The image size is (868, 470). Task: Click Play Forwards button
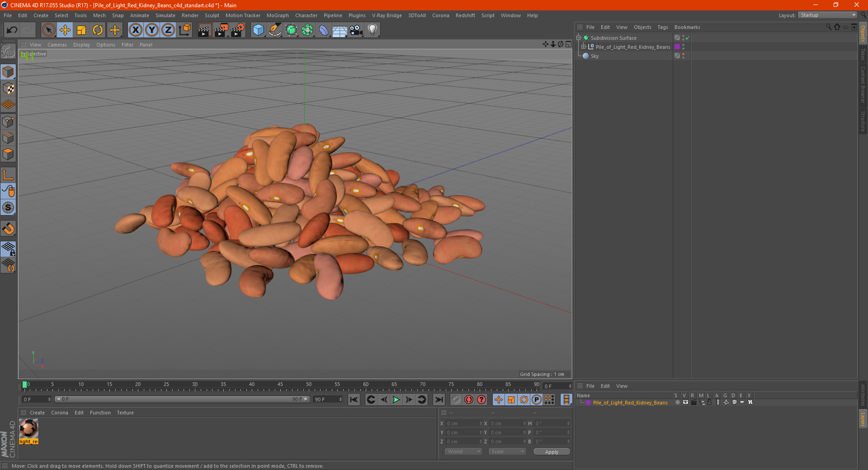click(x=396, y=399)
